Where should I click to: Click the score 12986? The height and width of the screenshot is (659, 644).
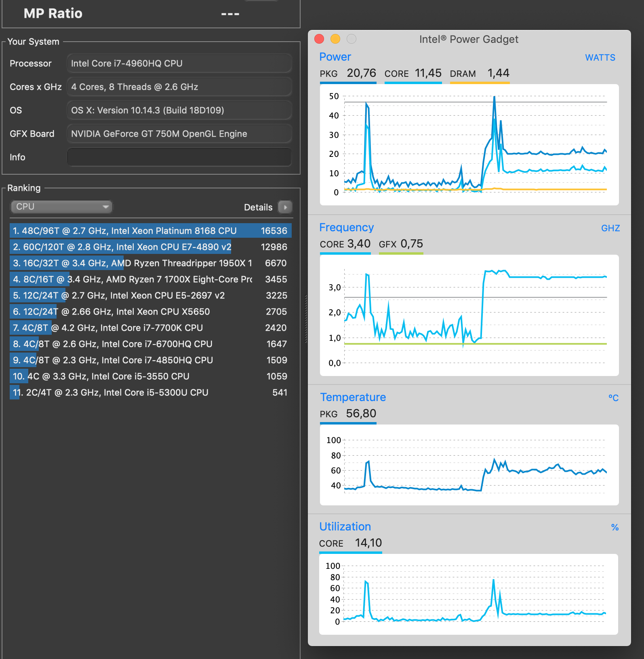(274, 247)
